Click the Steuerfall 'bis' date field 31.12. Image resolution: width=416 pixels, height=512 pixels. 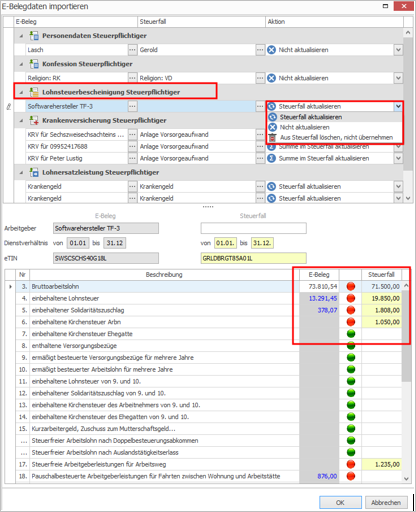262,243
